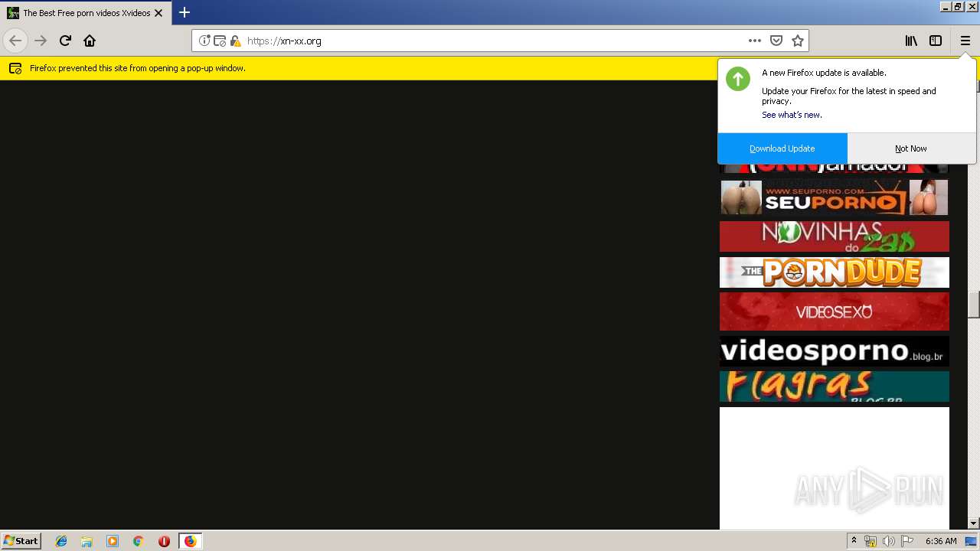Bookmark this page with the star

pyautogui.click(x=797, y=41)
